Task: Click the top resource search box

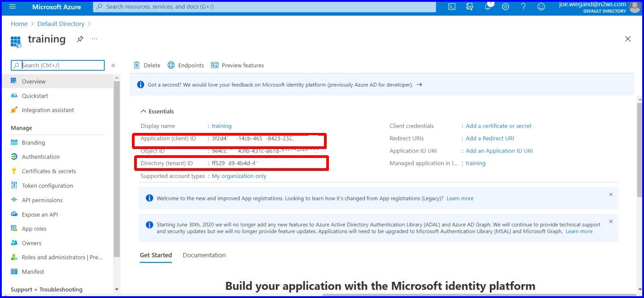Action: click(264, 7)
